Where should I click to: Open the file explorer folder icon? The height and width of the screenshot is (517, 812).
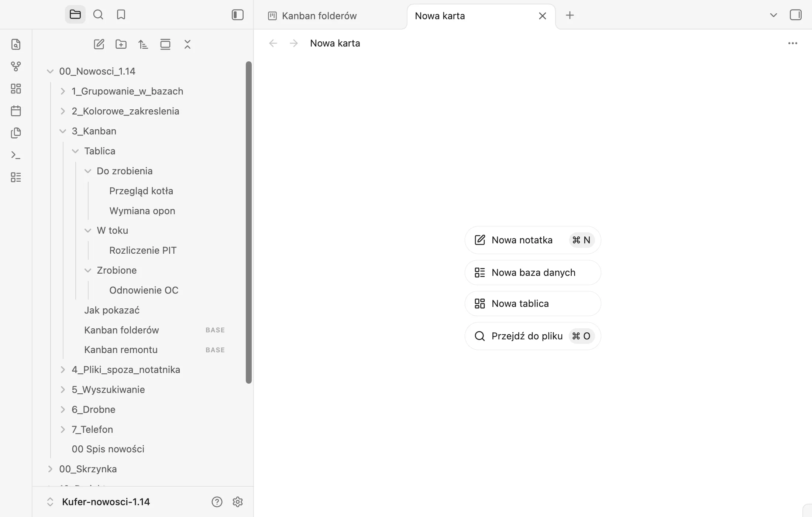(75, 15)
